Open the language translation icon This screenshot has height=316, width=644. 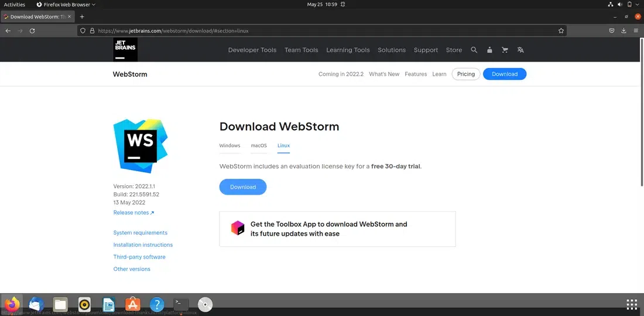[520, 50]
